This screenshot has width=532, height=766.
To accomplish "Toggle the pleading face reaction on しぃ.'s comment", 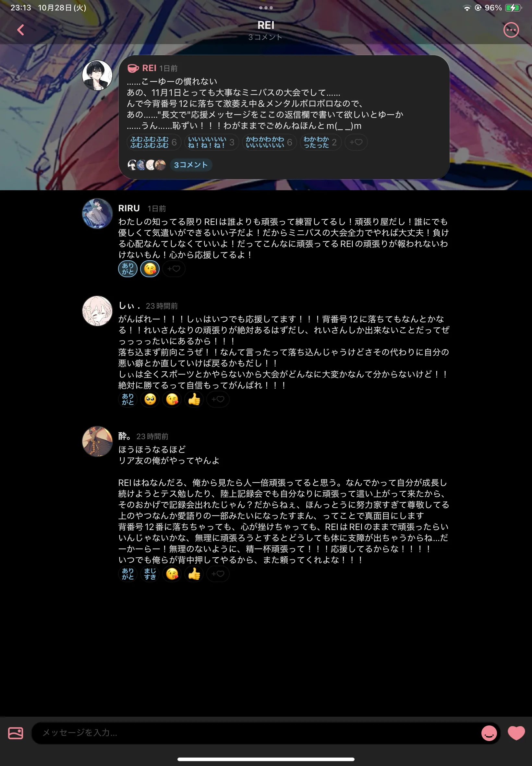I will (150, 399).
